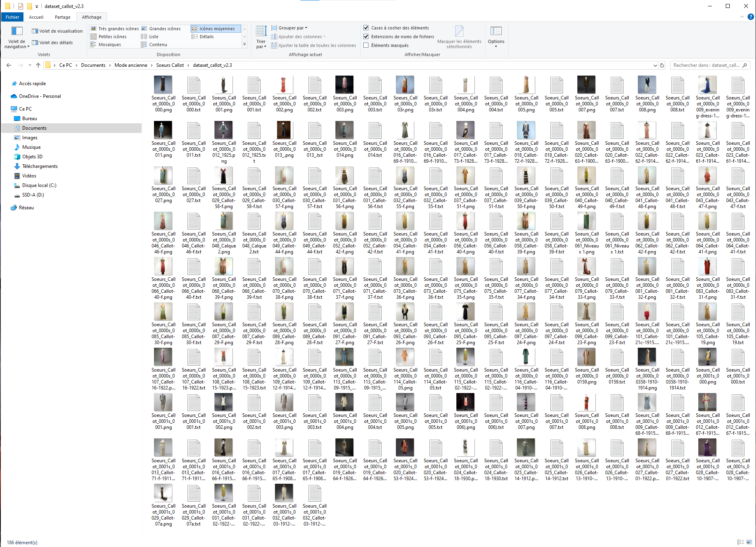Collapse the ribbon with the chevron
This screenshot has height=547, width=756.
(x=742, y=17)
